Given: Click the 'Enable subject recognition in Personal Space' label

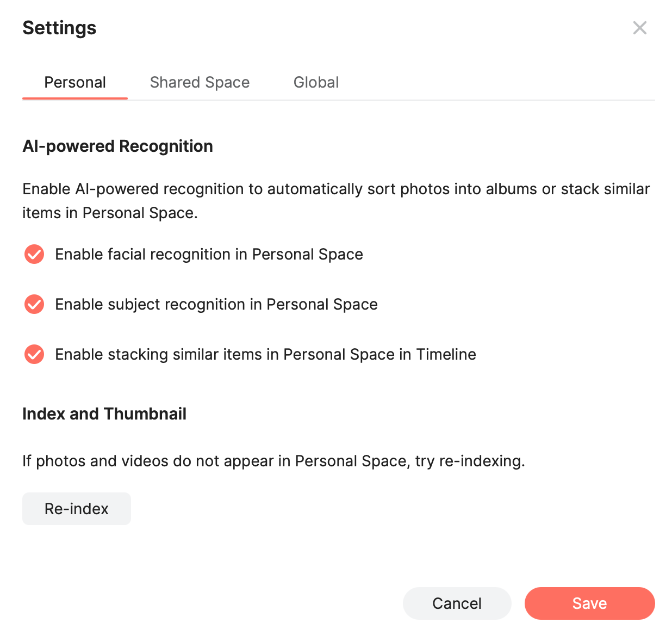Looking at the screenshot, I should (x=216, y=304).
